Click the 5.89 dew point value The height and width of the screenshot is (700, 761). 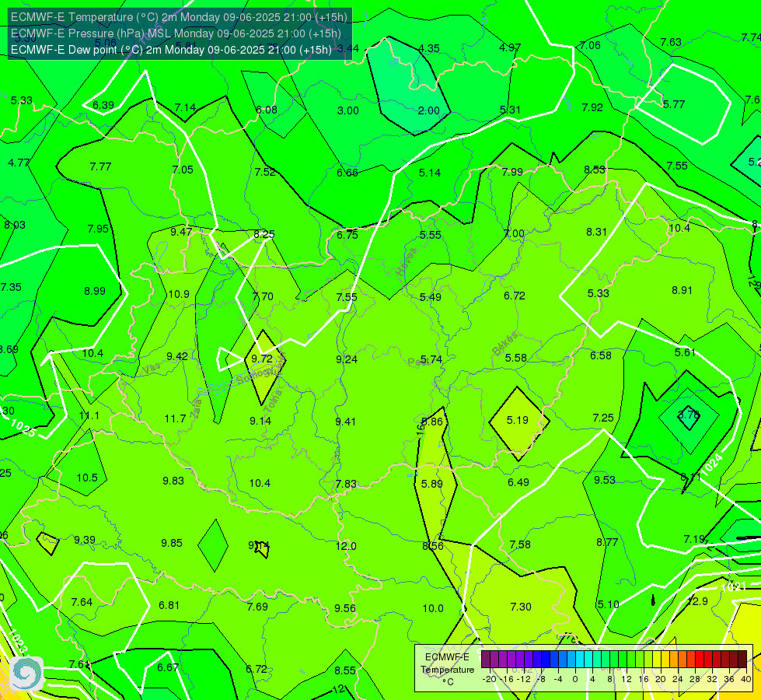[432, 484]
